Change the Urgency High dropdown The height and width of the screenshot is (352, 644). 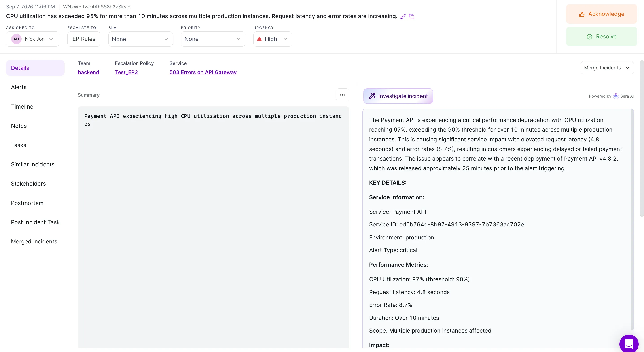[x=273, y=39]
